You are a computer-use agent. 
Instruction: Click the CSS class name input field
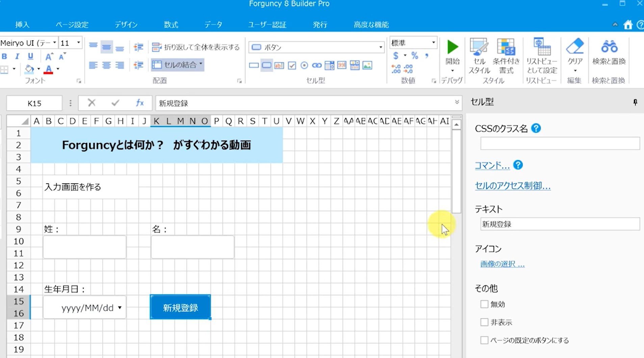[560, 144]
